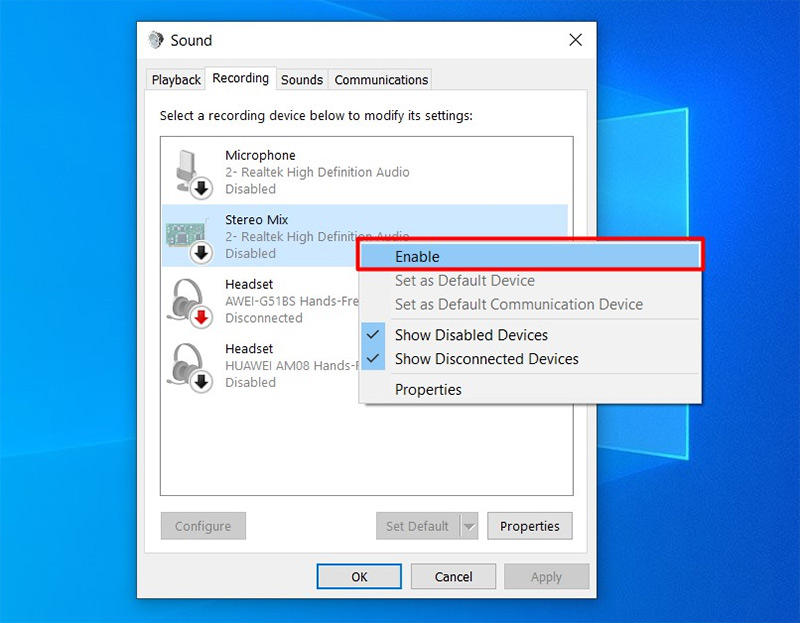Viewport: 800px width, 623px height.
Task: Switch to the Playback tab
Action: coord(176,80)
